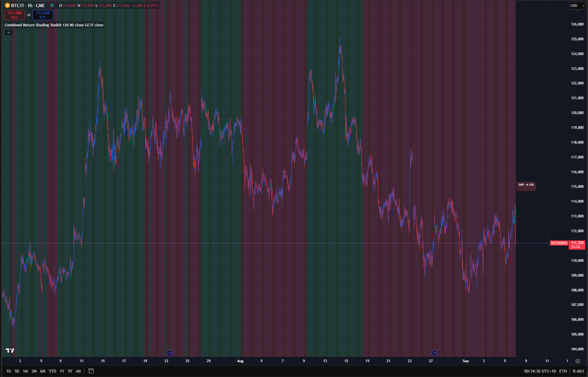The image size is (588, 377).
Task: Click the open price O113,505 value
Action: click(x=68, y=5)
